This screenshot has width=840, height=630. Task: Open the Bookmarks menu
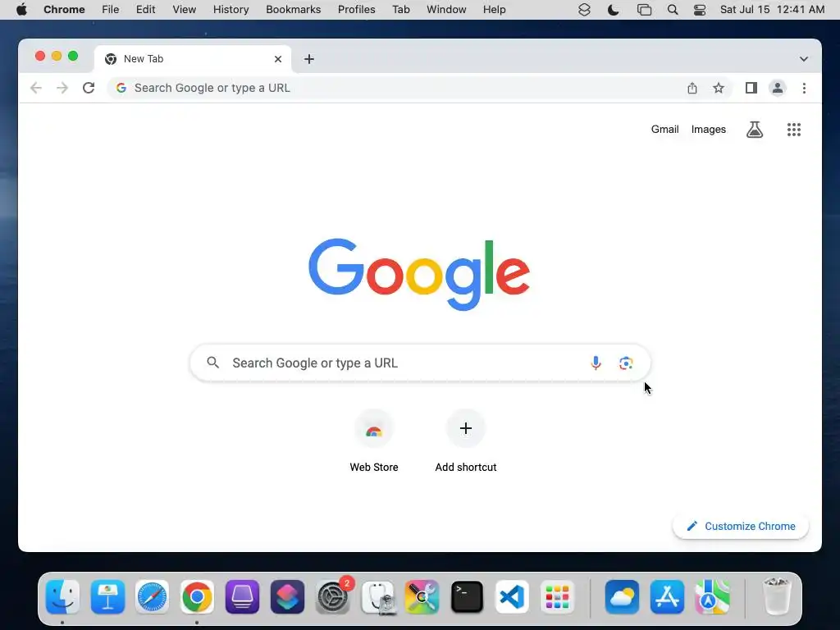coord(293,10)
